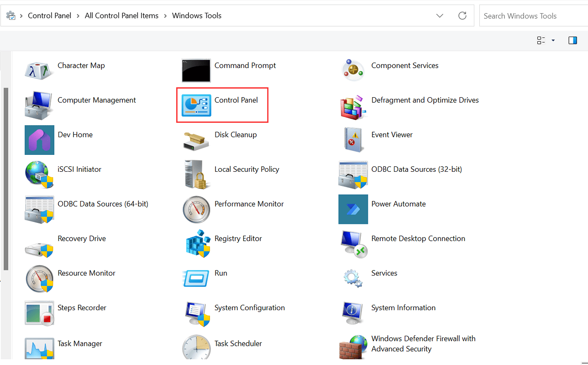The width and height of the screenshot is (588, 365).
Task: Expand the address bar history dropdown
Action: coord(440,16)
